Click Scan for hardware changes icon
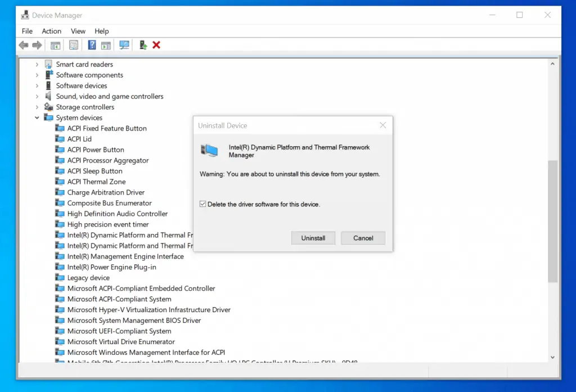Viewport: 576px width, 392px height. point(124,45)
